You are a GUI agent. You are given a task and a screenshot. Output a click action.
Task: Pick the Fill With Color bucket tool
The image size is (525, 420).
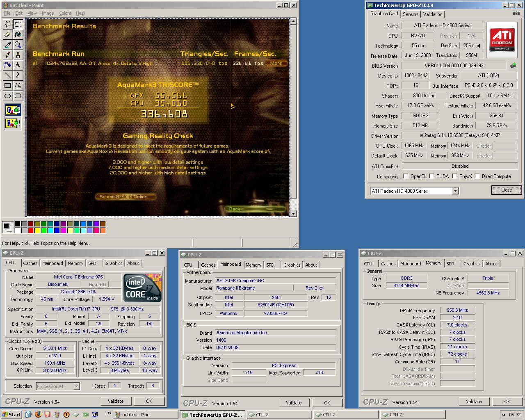coord(18,34)
